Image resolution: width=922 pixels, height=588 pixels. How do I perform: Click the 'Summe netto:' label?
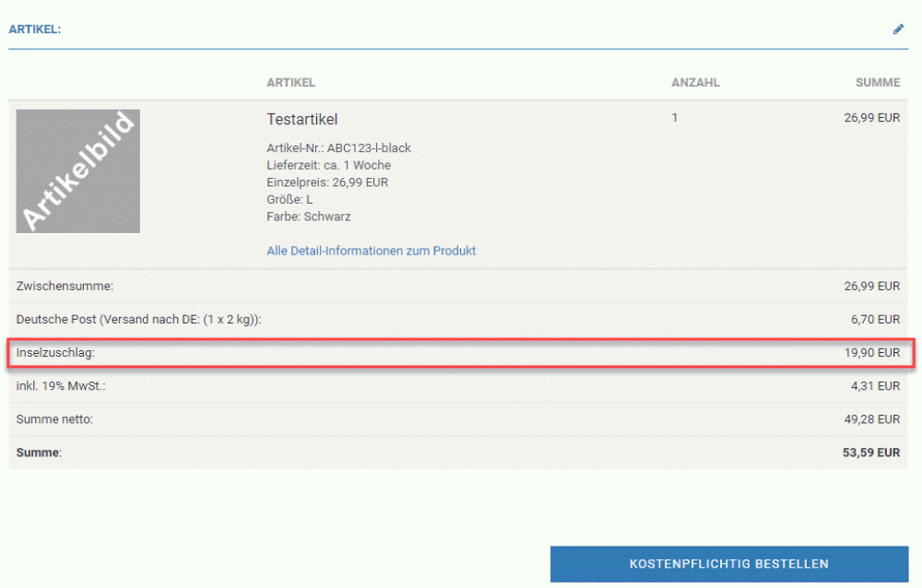pyautogui.click(x=54, y=419)
